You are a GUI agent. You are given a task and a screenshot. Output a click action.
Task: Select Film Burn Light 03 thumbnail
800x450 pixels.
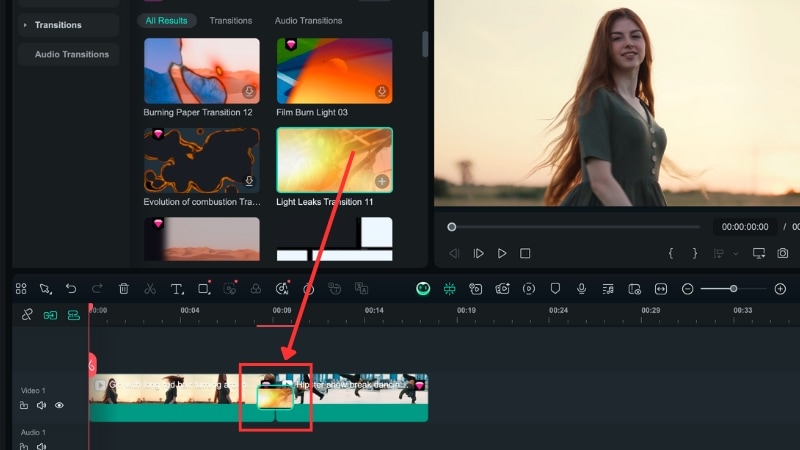(334, 71)
